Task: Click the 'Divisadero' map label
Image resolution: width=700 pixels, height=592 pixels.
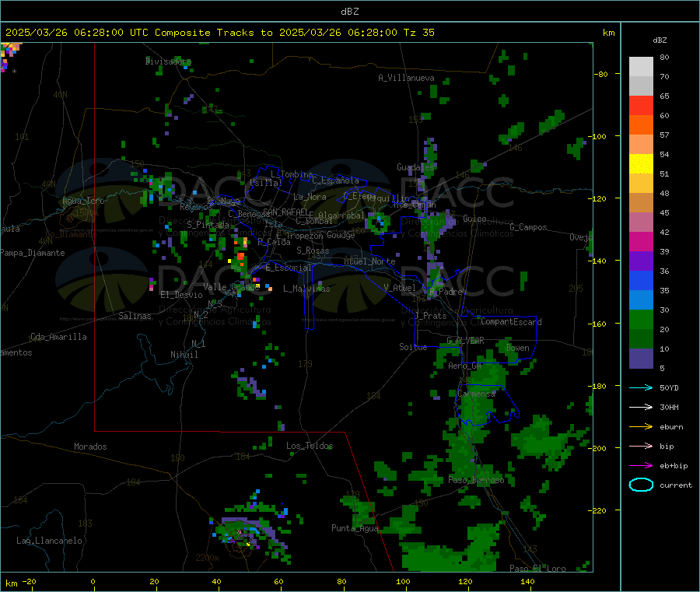Action: click(x=168, y=61)
